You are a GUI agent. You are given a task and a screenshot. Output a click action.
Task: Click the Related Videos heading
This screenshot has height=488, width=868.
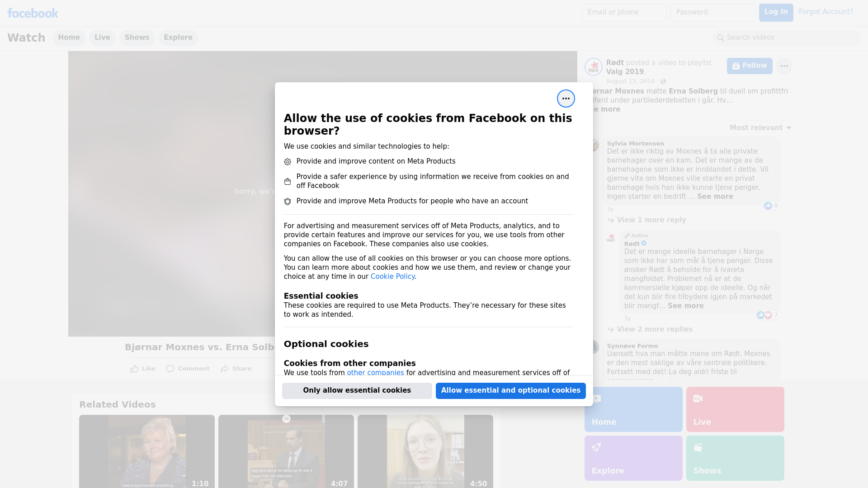pyautogui.click(x=117, y=405)
